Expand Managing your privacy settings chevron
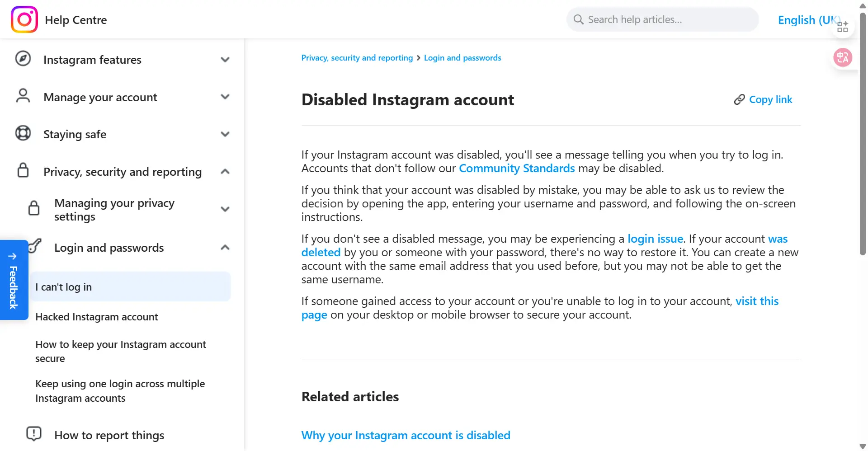This screenshot has width=868, height=451. click(x=225, y=209)
